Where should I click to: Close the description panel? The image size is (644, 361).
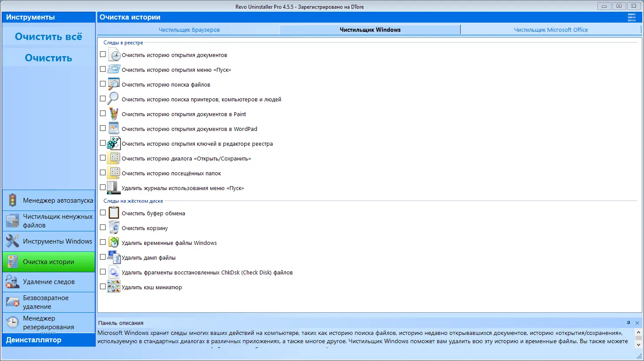point(637,323)
